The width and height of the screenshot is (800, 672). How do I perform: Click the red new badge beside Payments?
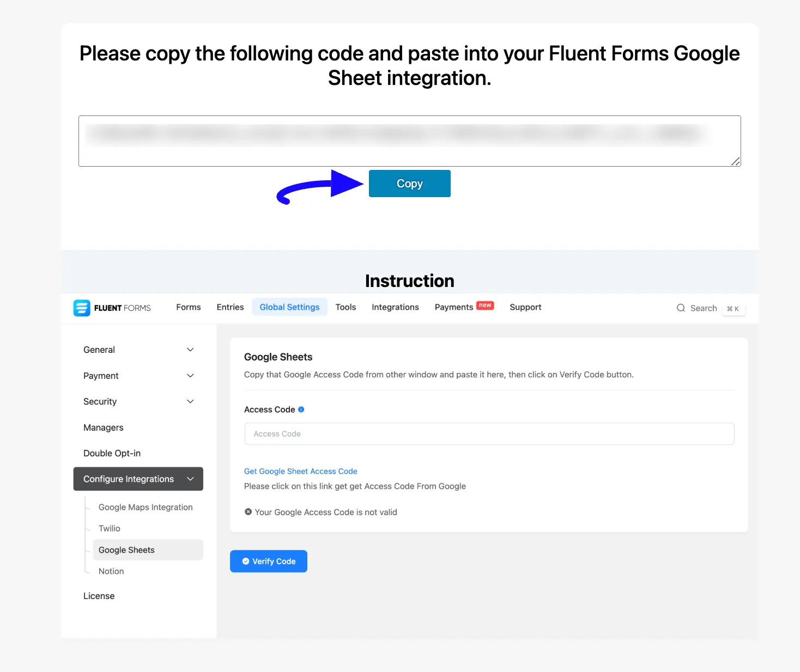(485, 306)
